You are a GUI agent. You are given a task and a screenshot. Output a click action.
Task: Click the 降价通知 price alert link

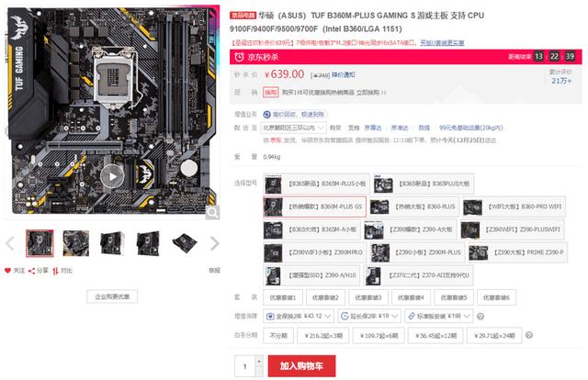coord(343,75)
